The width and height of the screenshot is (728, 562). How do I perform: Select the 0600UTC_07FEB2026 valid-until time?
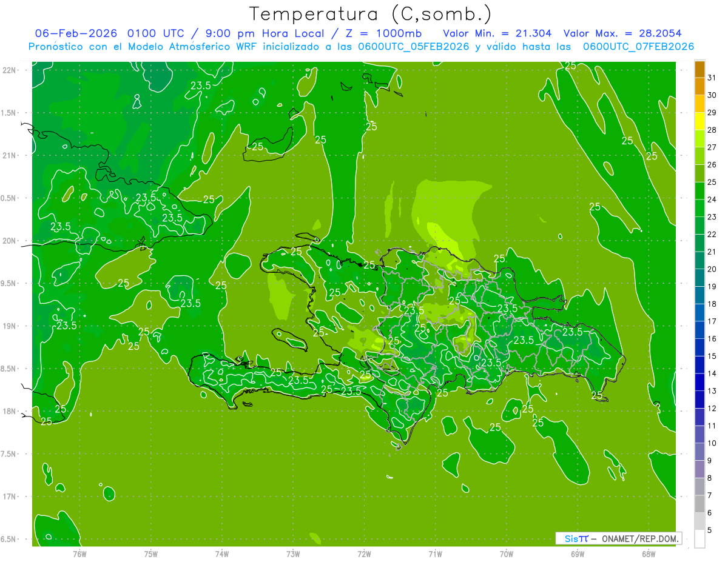(x=638, y=47)
